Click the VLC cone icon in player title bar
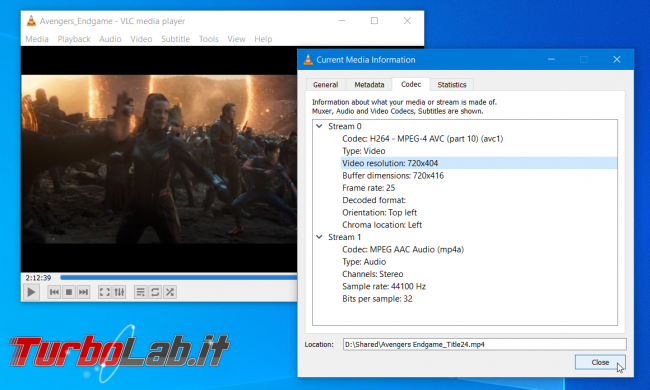This screenshot has width=650, height=390. pos(31,21)
